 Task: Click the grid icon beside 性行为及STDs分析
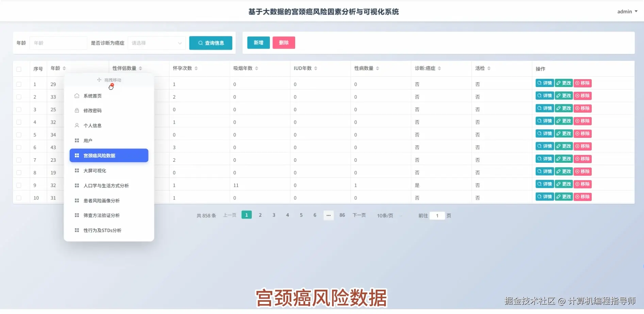(77, 230)
